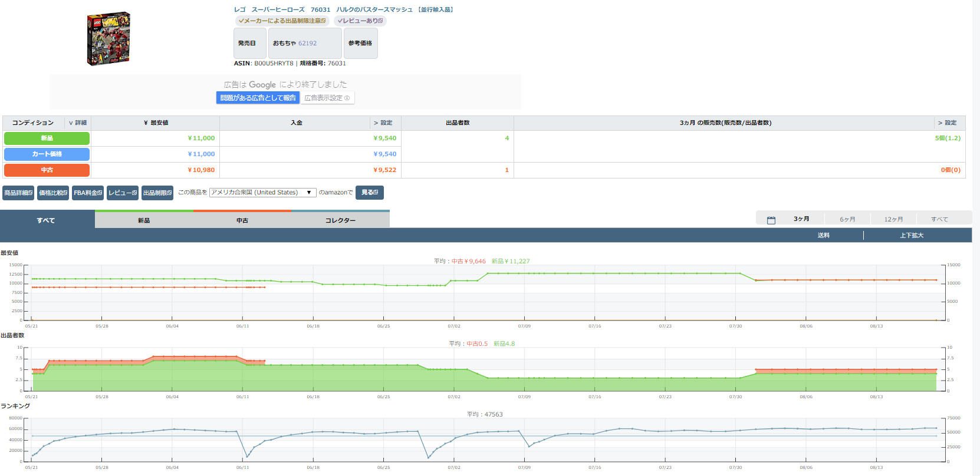Expand 設定 in the 3ヵ月の販売数 header

pos(948,123)
